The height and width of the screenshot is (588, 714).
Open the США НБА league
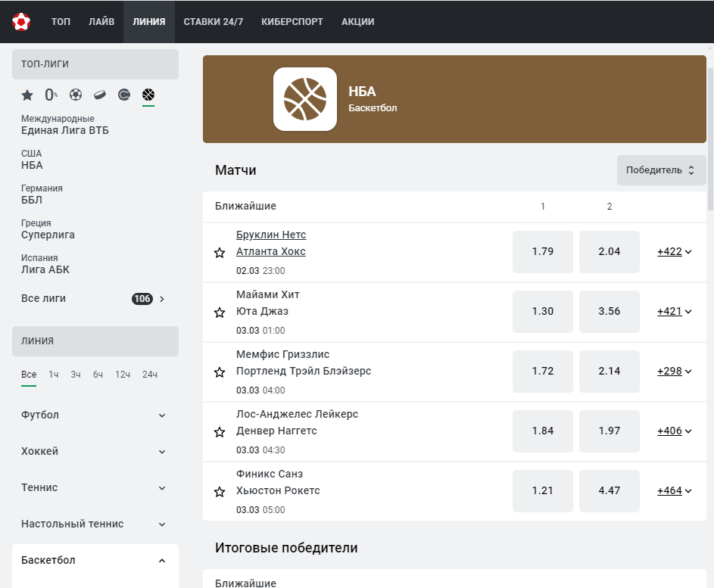(x=32, y=160)
